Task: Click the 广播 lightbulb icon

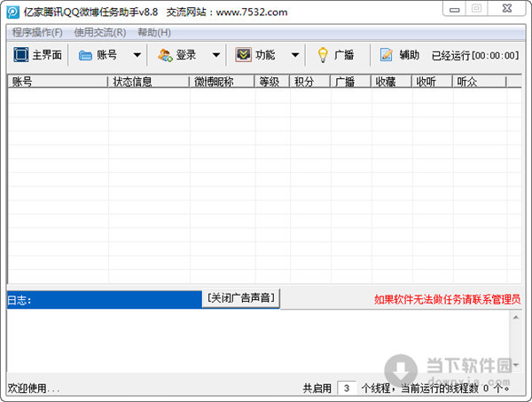Action: tap(323, 55)
